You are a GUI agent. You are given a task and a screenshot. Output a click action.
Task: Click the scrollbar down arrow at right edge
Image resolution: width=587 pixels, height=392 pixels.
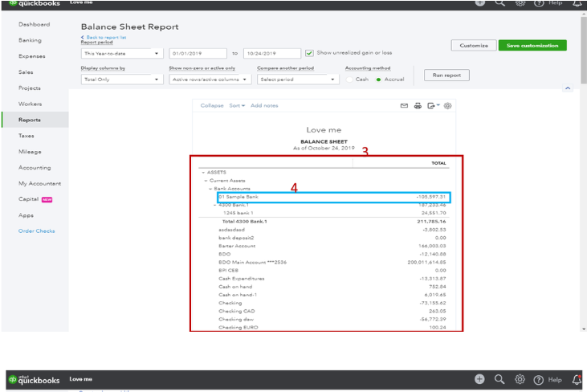(584, 329)
